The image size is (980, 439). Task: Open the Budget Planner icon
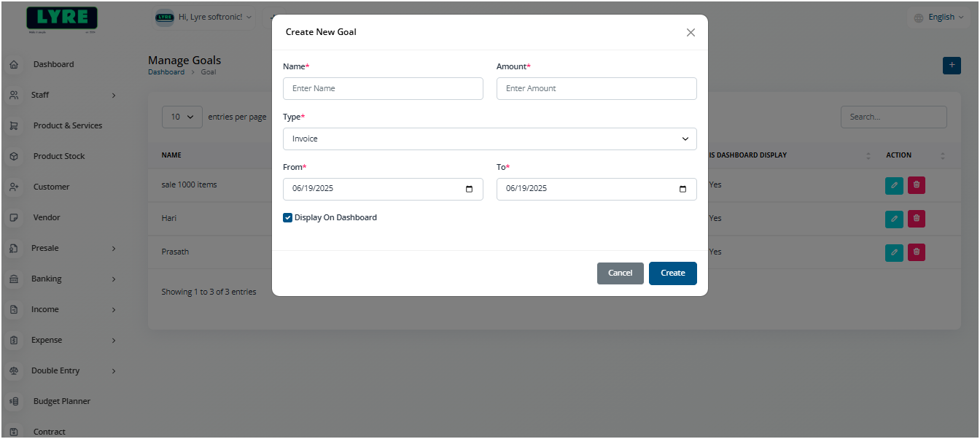click(x=14, y=401)
